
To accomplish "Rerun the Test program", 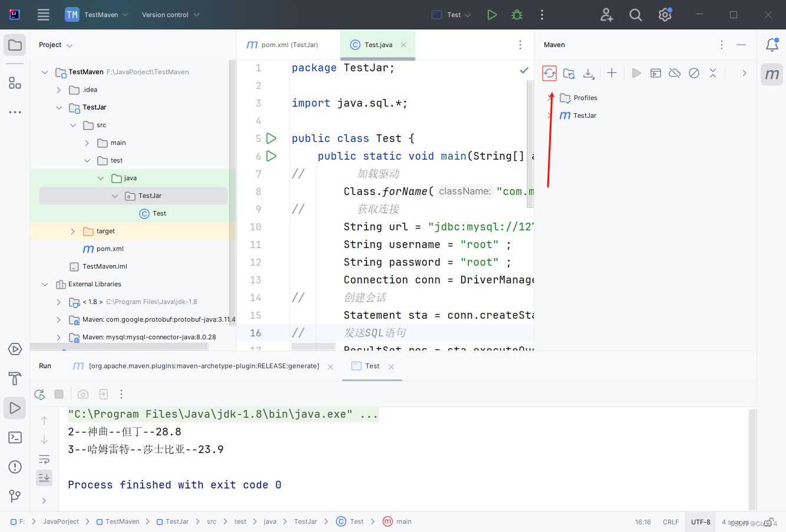I will [x=39, y=394].
